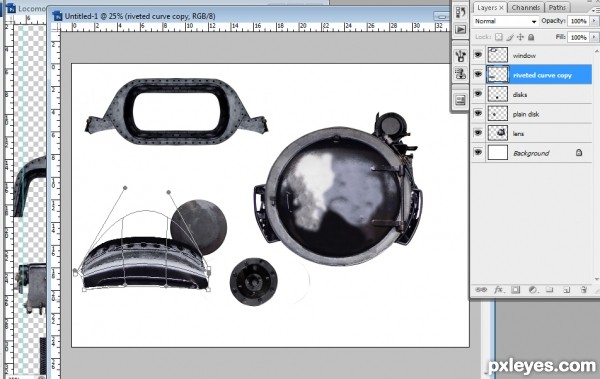Open the Layer Comps panel icon
600x379 pixels.
(x=460, y=100)
